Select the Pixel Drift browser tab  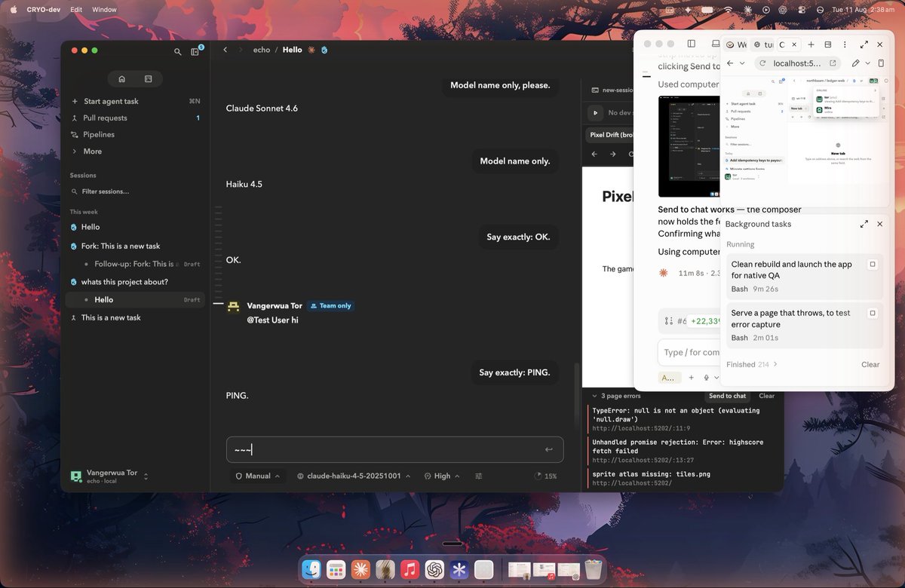click(x=608, y=135)
